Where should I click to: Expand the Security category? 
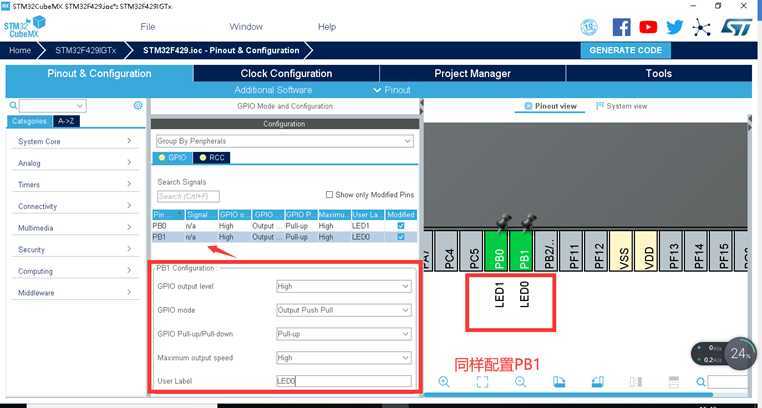coord(75,250)
